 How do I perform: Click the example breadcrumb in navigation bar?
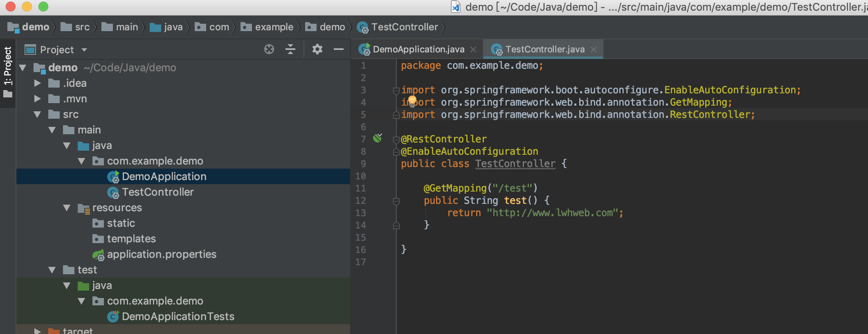[x=274, y=27]
